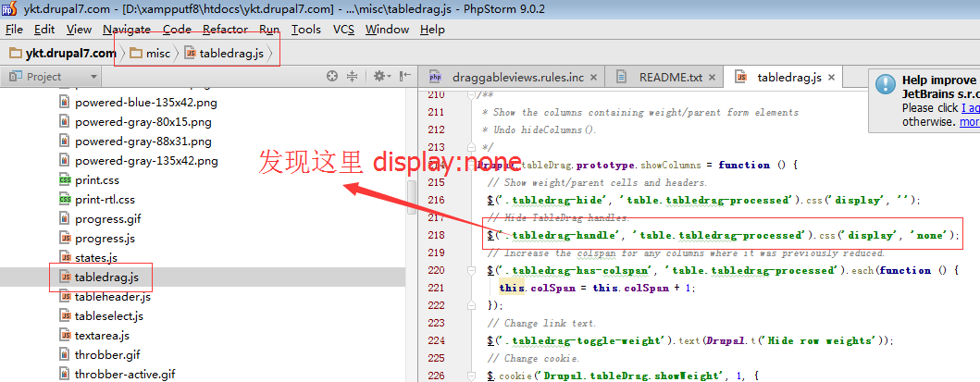Click Collapse All icon in Project panel
The image size is (980, 382).
tap(353, 76)
